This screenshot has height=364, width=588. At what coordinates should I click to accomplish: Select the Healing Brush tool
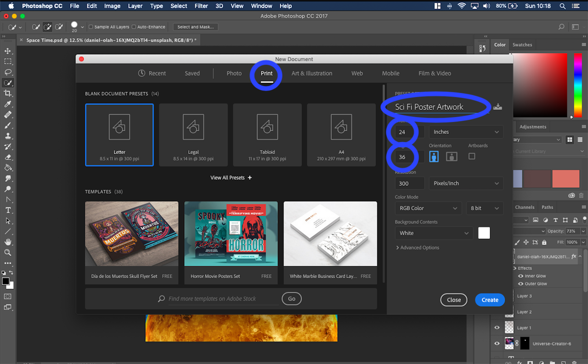click(x=8, y=114)
